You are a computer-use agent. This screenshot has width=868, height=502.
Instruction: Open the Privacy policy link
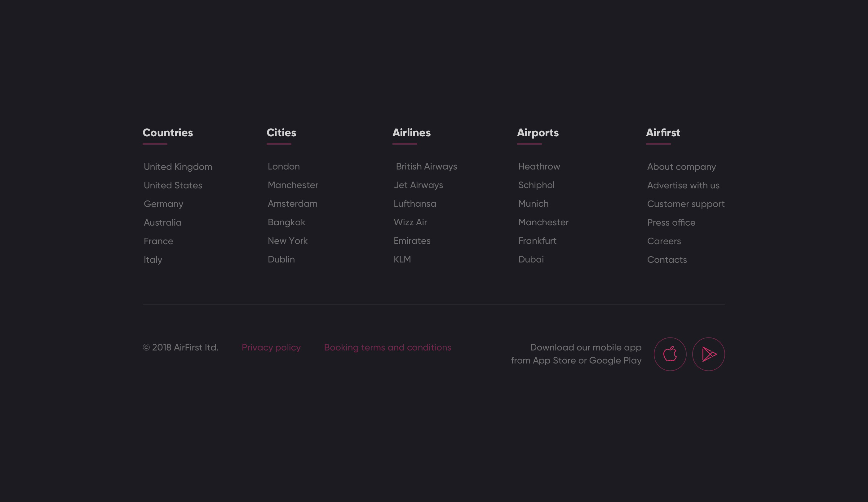click(271, 347)
